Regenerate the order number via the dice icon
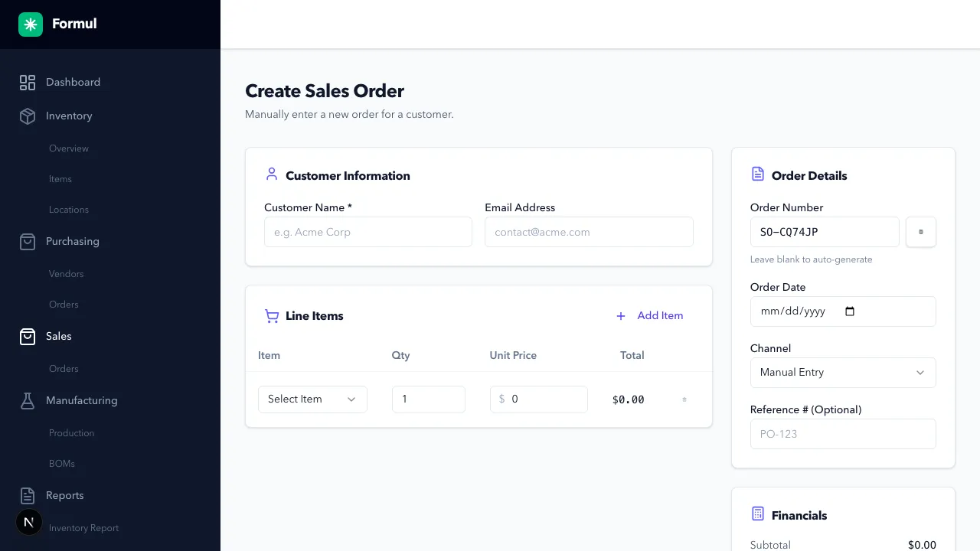The height and width of the screenshot is (551, 980). (x=920, y=232)
